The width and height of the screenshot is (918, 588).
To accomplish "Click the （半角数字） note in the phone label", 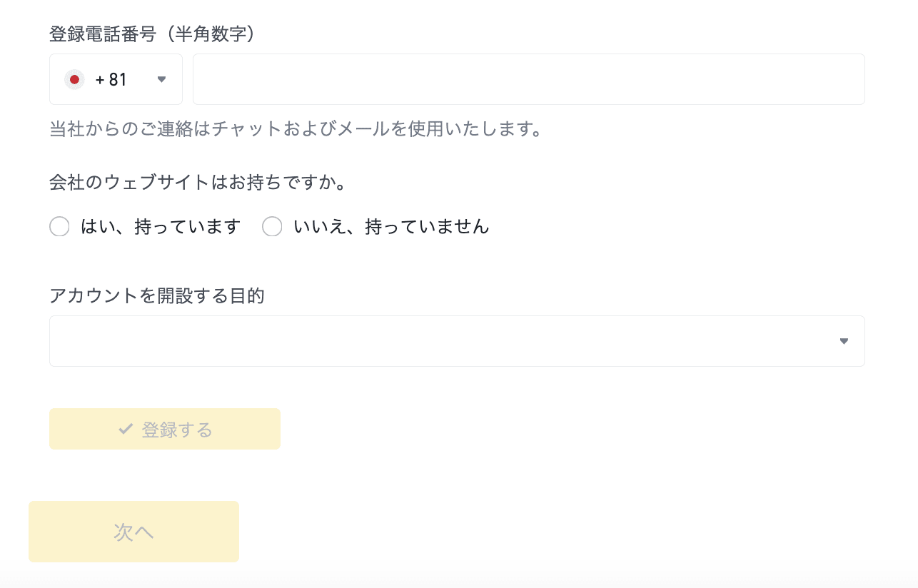I will click(x=207, y=34).
